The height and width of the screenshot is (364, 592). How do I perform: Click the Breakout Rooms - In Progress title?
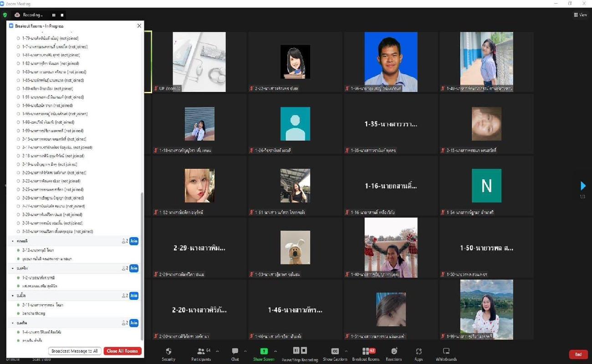39,26
